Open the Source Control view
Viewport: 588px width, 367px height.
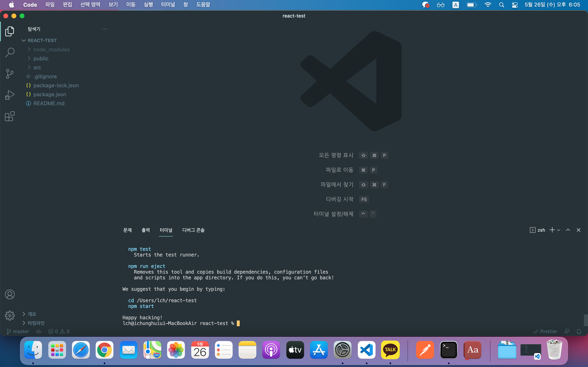(x=10, y=74)
